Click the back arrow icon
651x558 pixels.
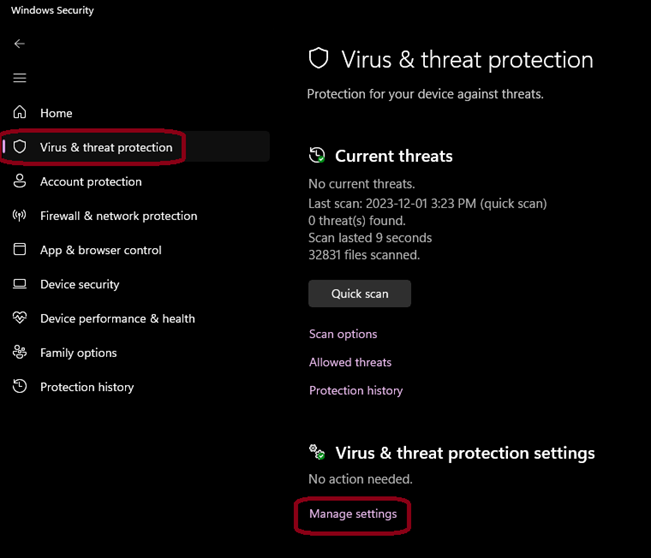19,44
